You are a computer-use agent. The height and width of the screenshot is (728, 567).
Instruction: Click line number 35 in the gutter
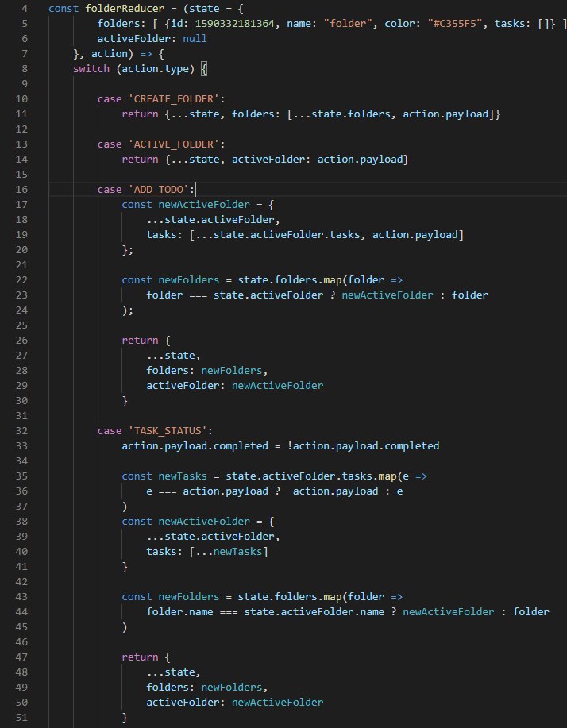tap(21, 476)
